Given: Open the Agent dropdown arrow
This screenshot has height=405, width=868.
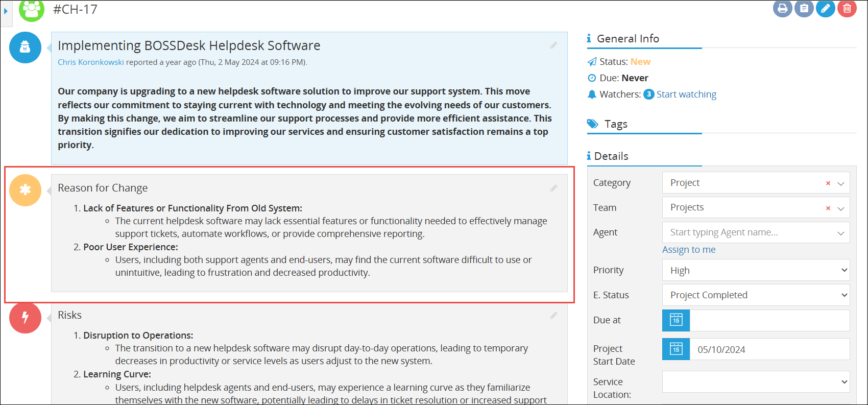Looking at the screenshot, I should [841, 233].
